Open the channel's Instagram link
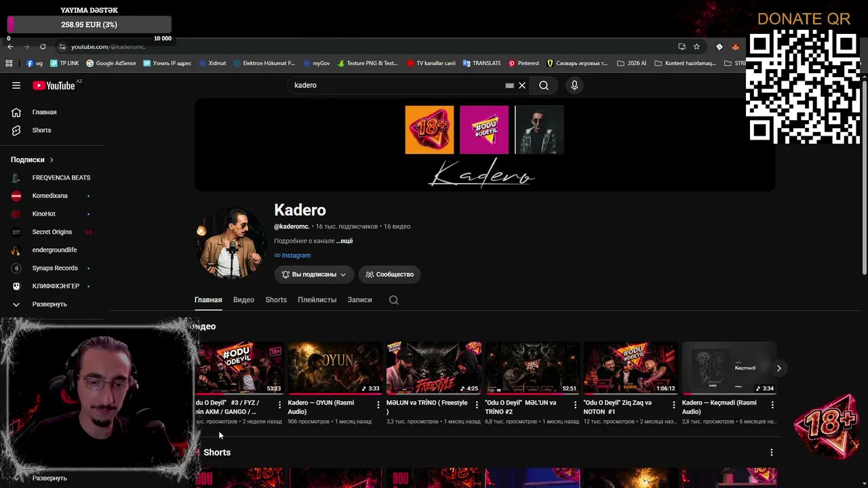 click(x=292, y=256)
